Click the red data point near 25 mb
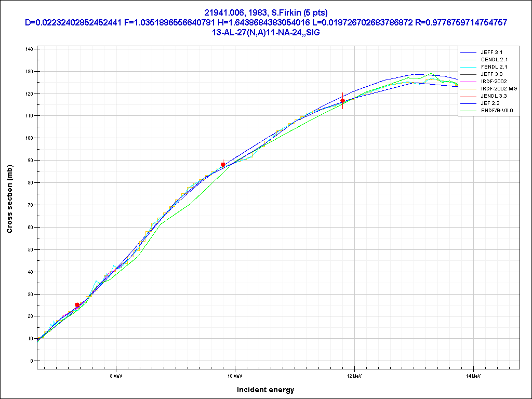532x399 pixels. pos(77,305)
